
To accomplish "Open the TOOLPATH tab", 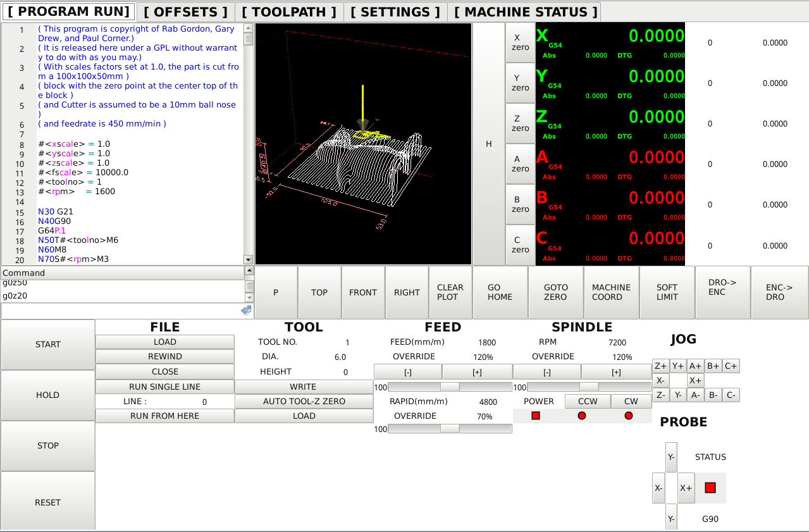I will (x=289, y=12).
